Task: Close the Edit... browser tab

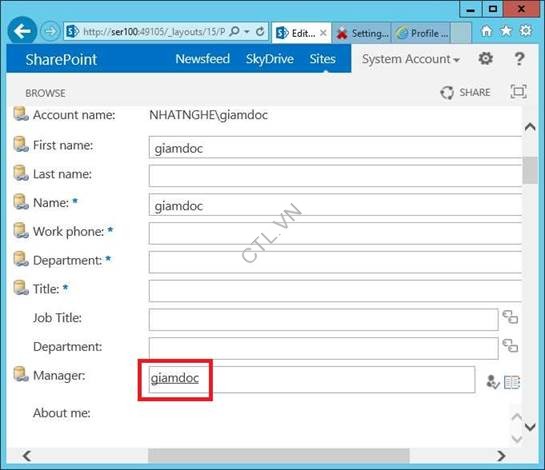Action: [323, 33]
